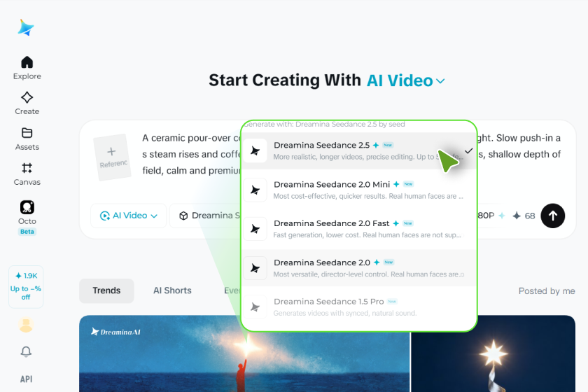The image size is (588, 392).
Task: Switch to the Trends tab
Action: coord(106,290)
